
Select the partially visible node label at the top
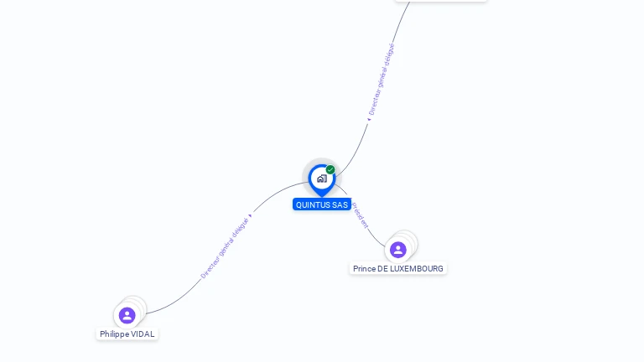point(441,1)
